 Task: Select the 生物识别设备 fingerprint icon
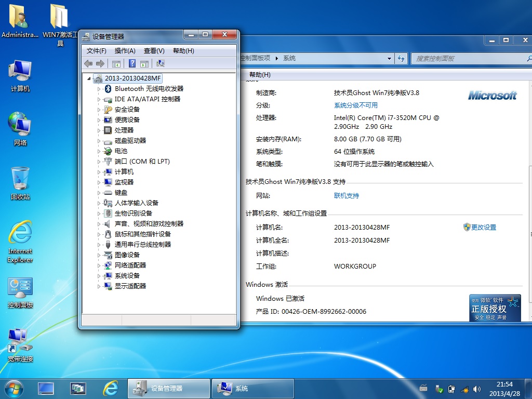coord(108,214)
